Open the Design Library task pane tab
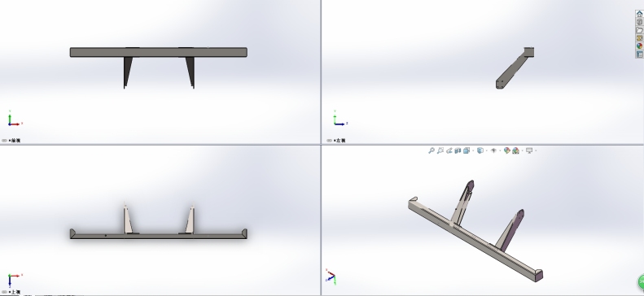 pyautogui.click(x=639, y=22)
